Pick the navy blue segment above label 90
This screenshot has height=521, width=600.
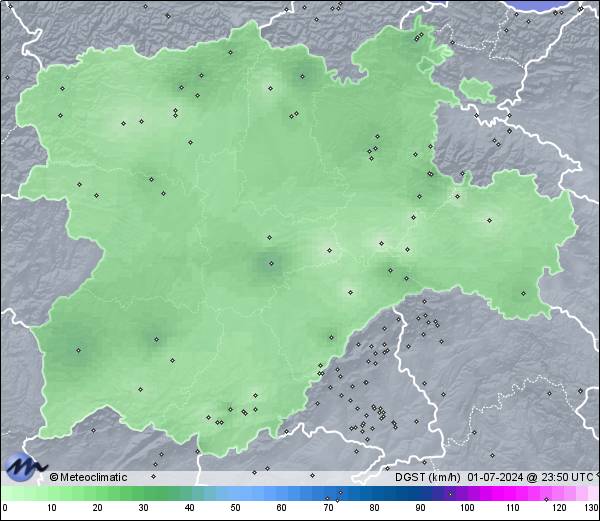pos(420,493)
